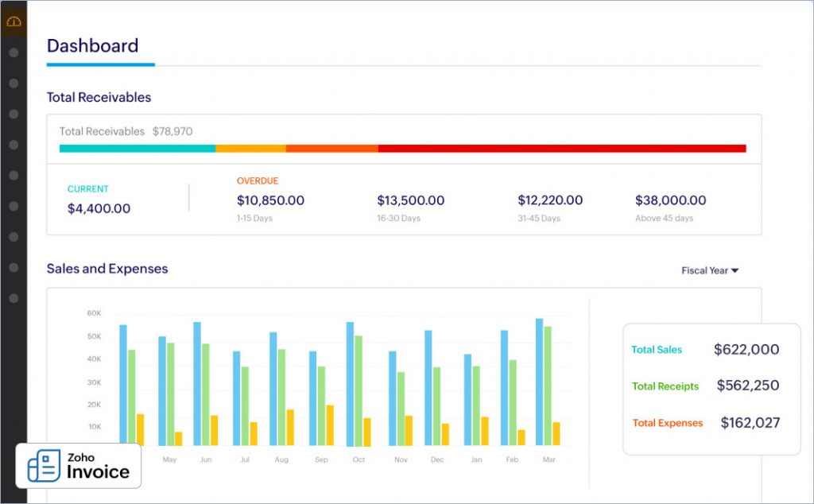
Task: Open the $12,220.00 overdue 31-45 Days amount
Action: [x=550, y=200]
